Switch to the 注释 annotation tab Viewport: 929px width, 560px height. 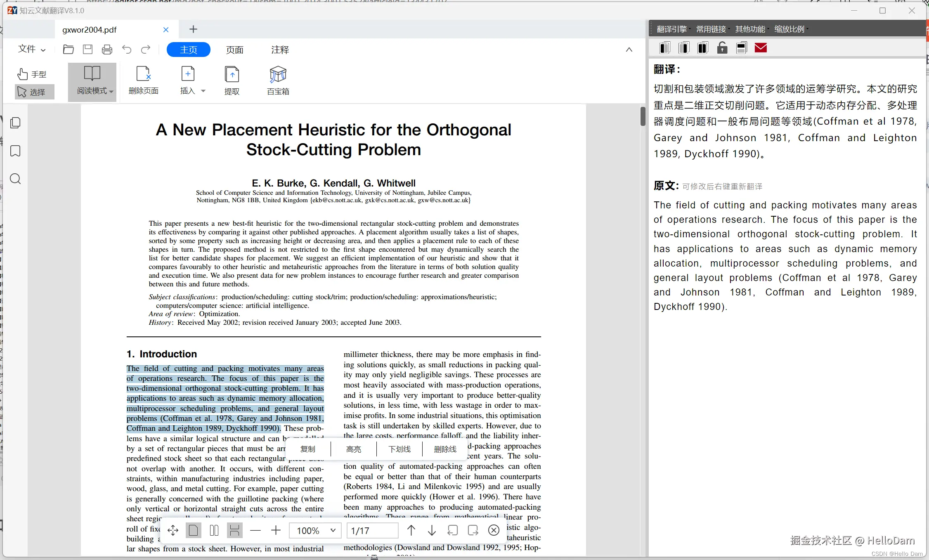pos(280,50)
